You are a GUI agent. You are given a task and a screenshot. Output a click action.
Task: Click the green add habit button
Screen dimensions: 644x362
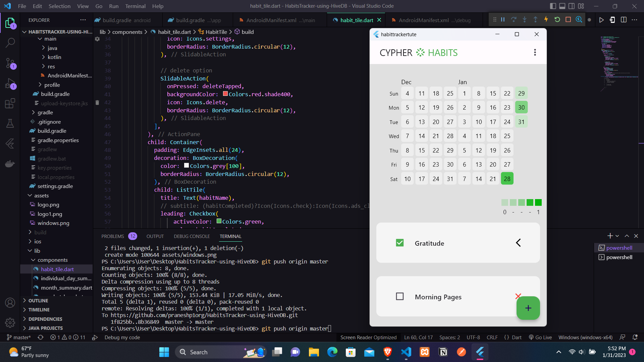coord(528,308)
